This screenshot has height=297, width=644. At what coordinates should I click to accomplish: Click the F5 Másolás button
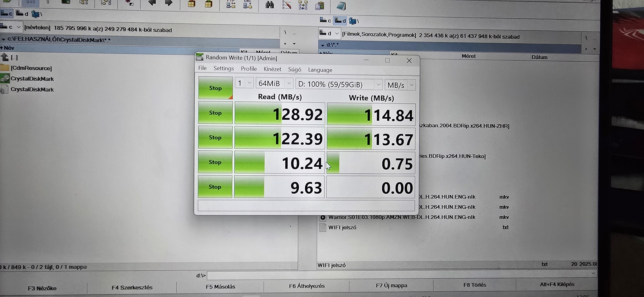click(x=220, y=286)
